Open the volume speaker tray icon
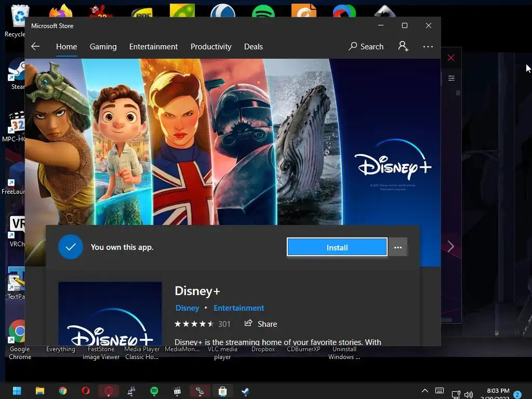 pos(469,394)
